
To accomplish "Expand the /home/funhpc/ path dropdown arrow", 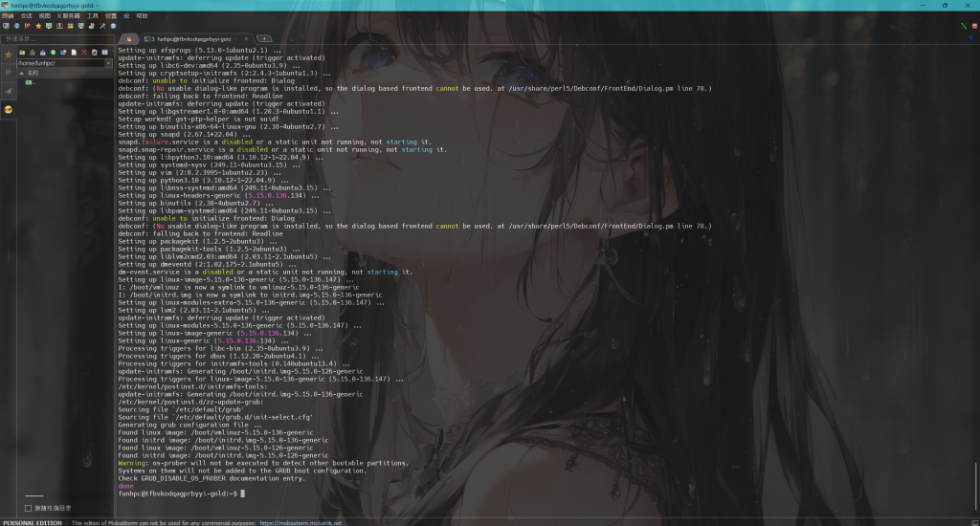I will (x=108, y=63).
